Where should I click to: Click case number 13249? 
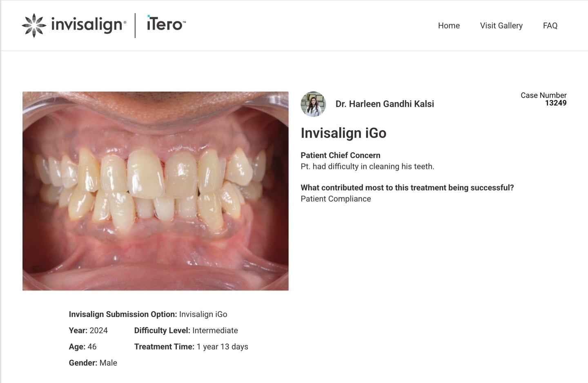coord(556,103)
